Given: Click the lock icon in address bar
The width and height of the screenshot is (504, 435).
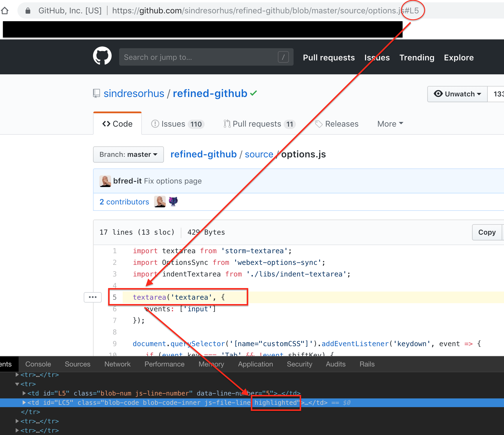Looking at the screenshot, I should (x=28, y=11).
